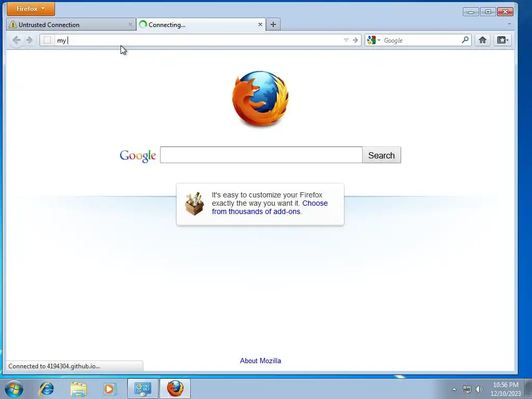Open Windows Explorer folder in taskbar
The width and height of the screenshot is (532, 399).
(78, 389)
